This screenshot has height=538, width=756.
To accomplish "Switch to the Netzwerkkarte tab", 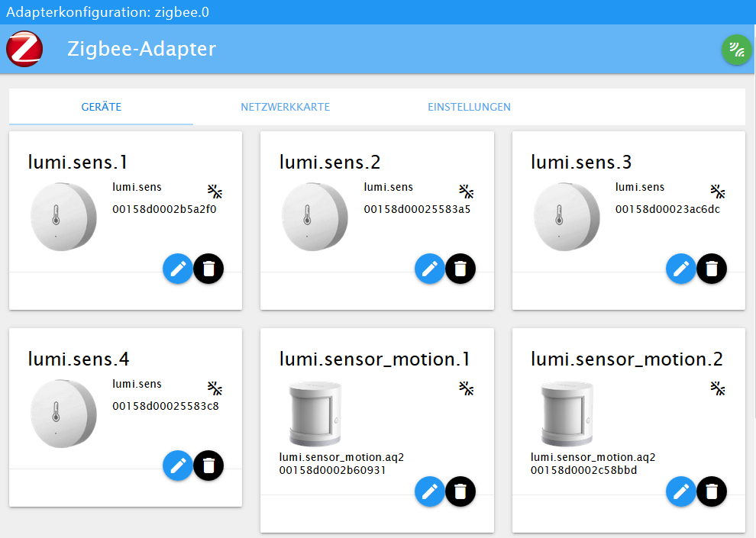I will [286, 107].
